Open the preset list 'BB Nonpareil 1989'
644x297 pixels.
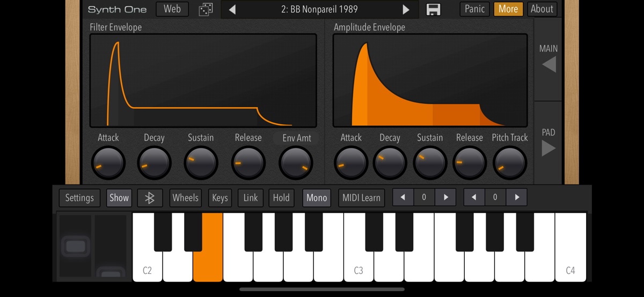(319, 9)
